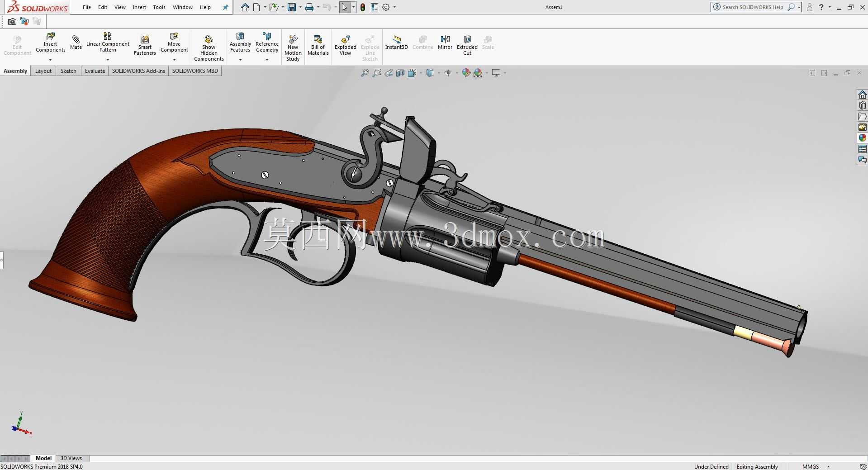Click the Edit Appearance color ball
The image size is (868, 470).
466,73
